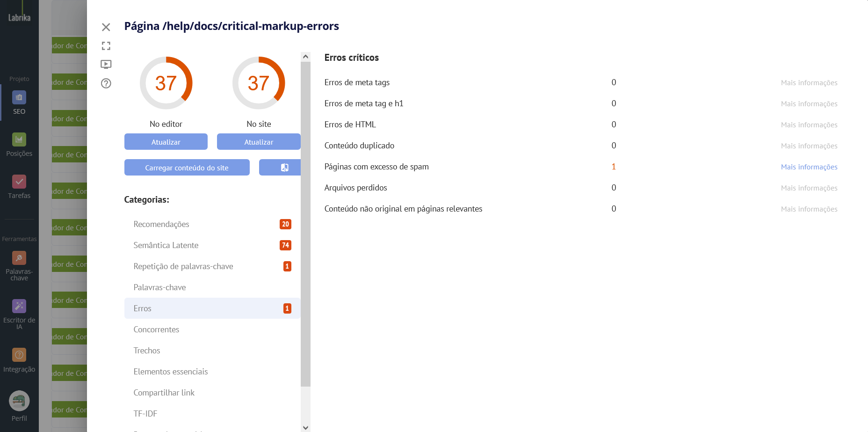This screenshot has height=432, width=868.
Task: Click Carregar conteúdo do site button
Action: [x=187, y=168]
